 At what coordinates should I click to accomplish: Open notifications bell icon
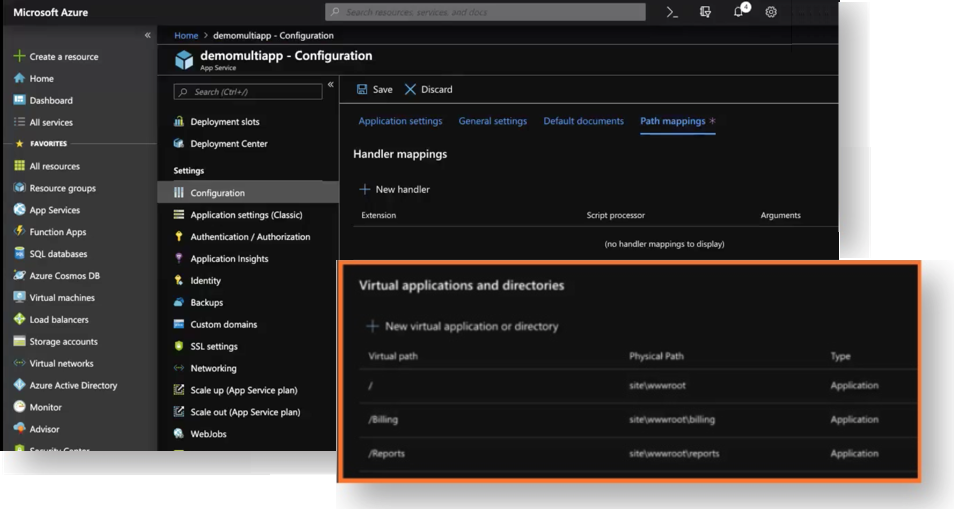pos(739,12)
